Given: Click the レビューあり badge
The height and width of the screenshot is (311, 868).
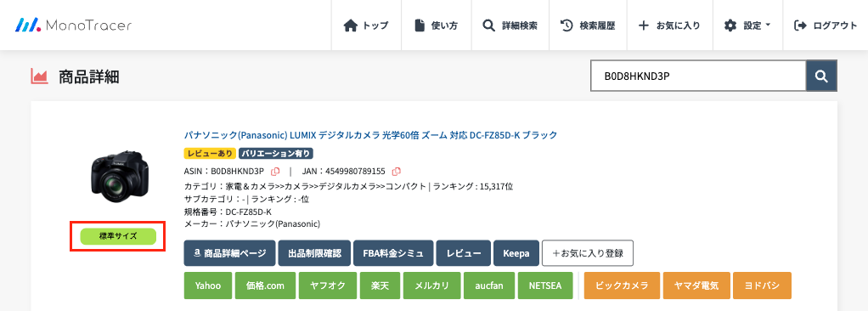Looking at the screenshot, I should (x=210, y=153).
